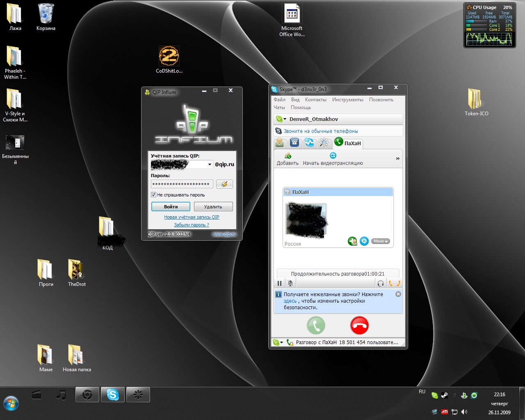
Task: Mute the microphone in Skype call
Action: coord(290,283)
